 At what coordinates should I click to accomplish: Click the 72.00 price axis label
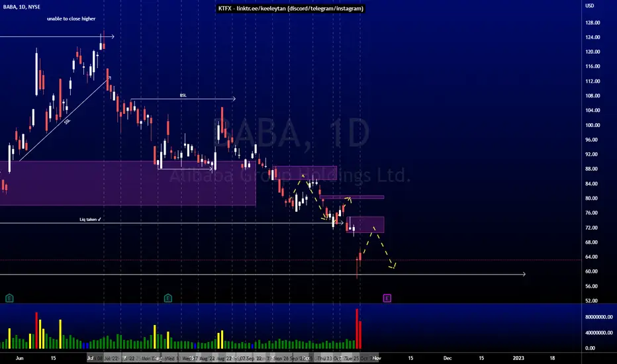[591, 228]
